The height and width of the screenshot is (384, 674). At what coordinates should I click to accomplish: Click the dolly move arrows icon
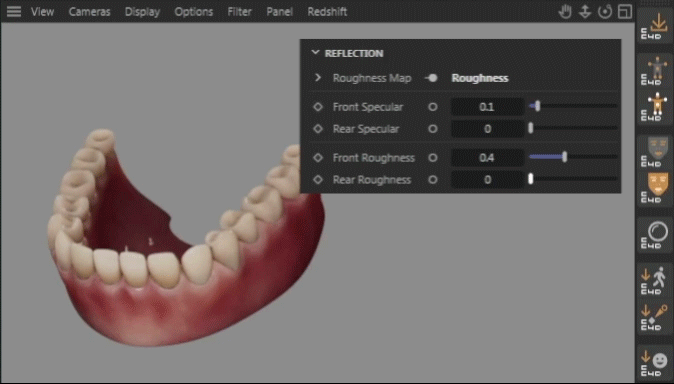coord(585,12)
